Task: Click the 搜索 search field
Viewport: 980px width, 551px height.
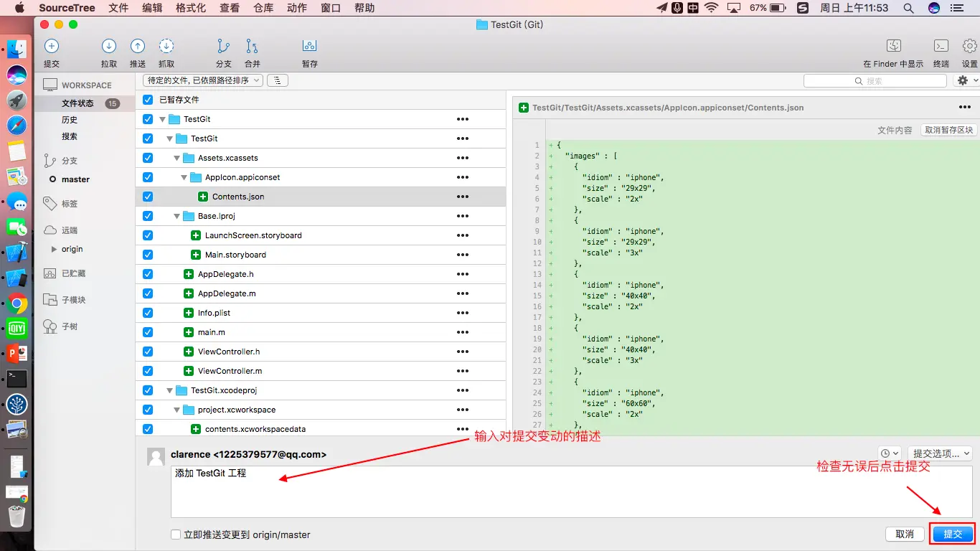Action: coord(875,80)
